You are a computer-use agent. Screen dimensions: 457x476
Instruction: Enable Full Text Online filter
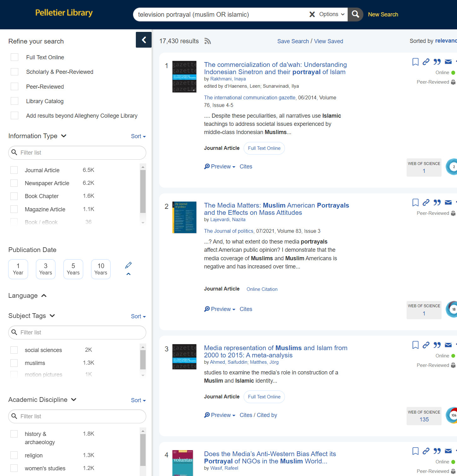tap(14, 57)
